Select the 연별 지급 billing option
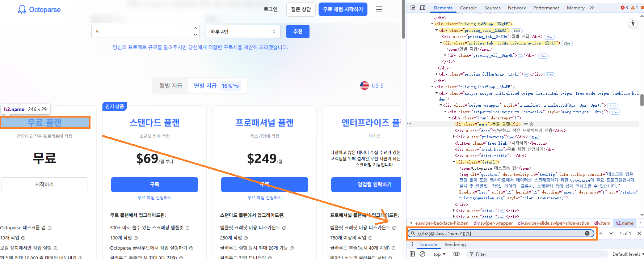 (205, 86)
